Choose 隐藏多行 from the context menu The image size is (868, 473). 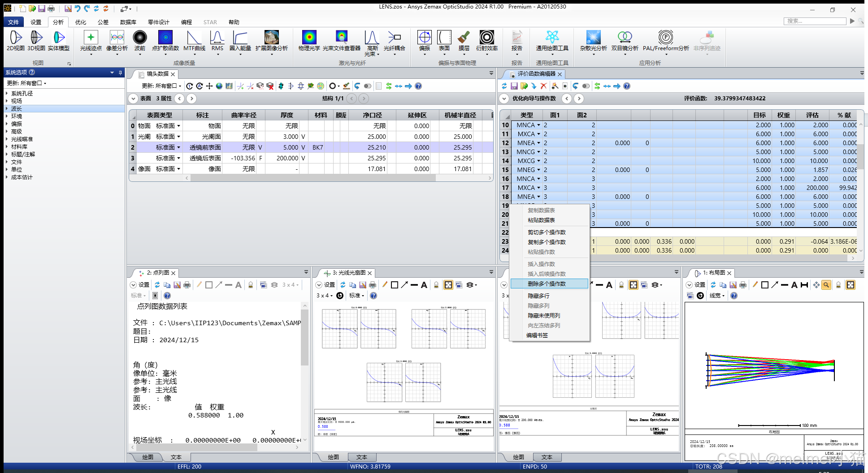pos(549,296)
